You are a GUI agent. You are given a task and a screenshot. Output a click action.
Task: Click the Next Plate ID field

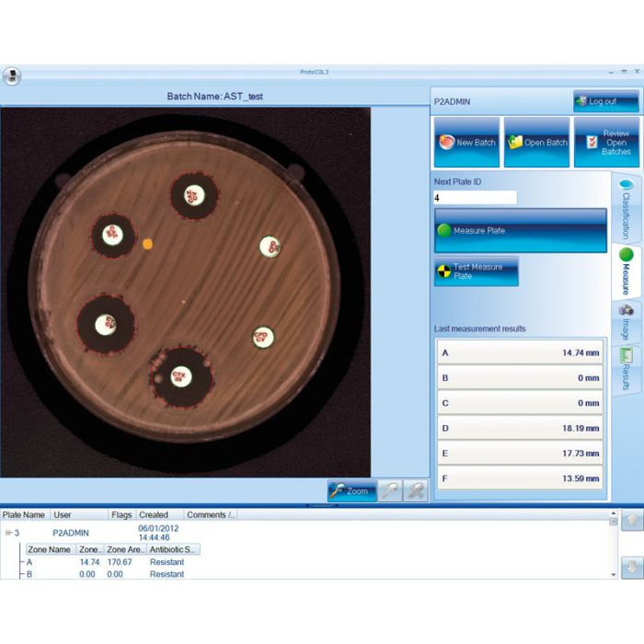pos(476,198)
